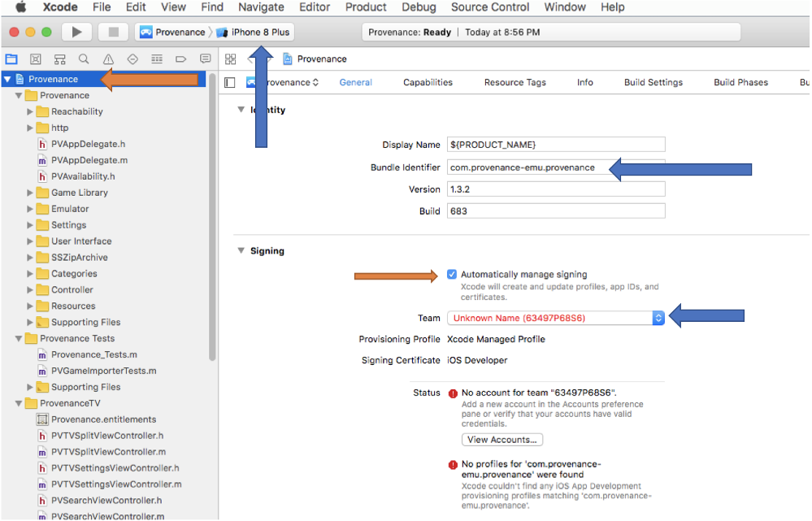Open the Source Control navigator icon
This screenshot has width=812, height=521.
click(x=35, y=59)
